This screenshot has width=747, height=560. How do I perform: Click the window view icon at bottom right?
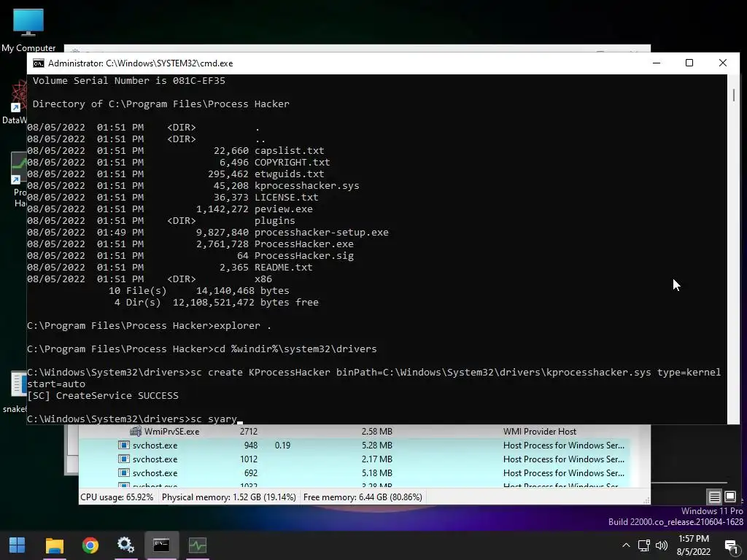[729, 497]
